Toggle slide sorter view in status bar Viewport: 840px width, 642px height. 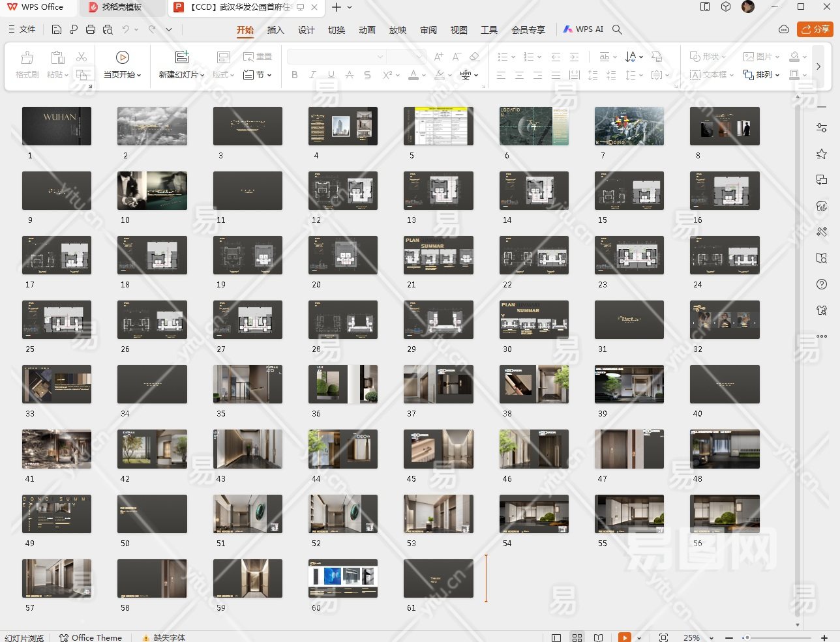(577, 637)
